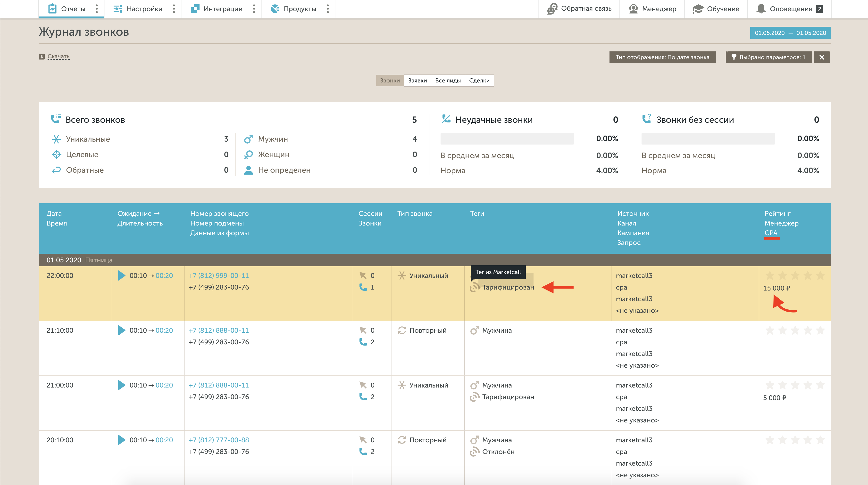Play the 21:10:00 call recording

121,330
